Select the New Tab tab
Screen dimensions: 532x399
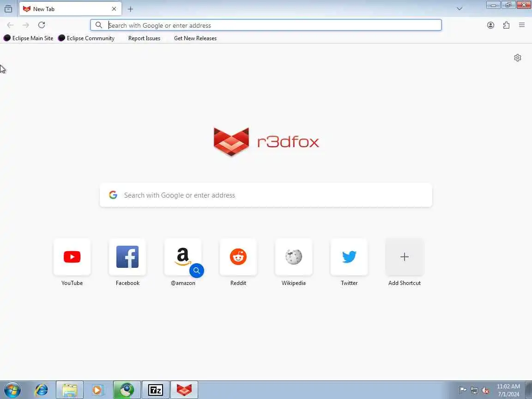point(70,9)
